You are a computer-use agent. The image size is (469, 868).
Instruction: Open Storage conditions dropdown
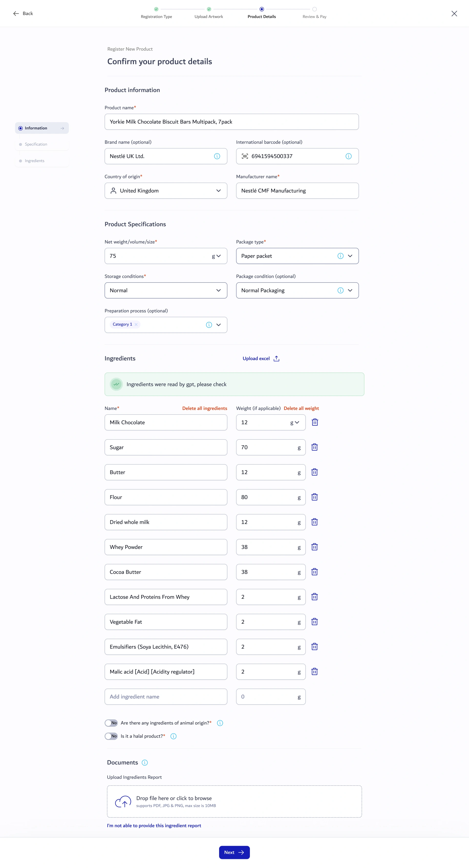coord(166,290)
